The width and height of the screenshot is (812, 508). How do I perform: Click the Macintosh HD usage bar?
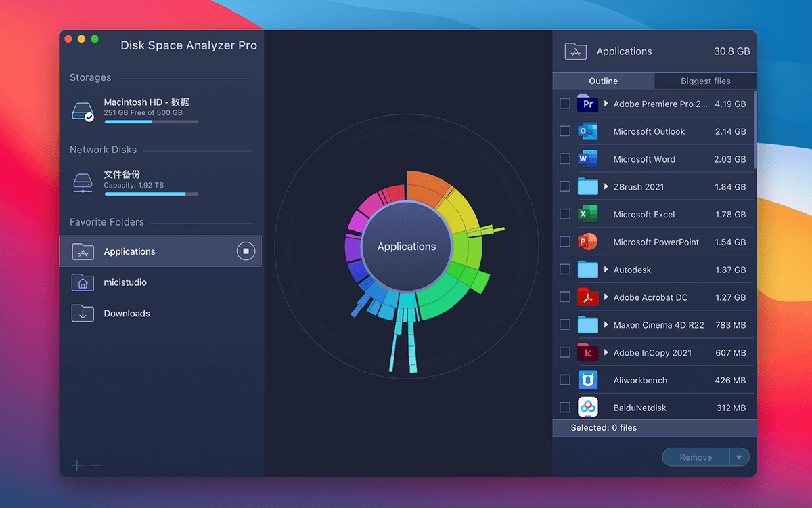152,122
